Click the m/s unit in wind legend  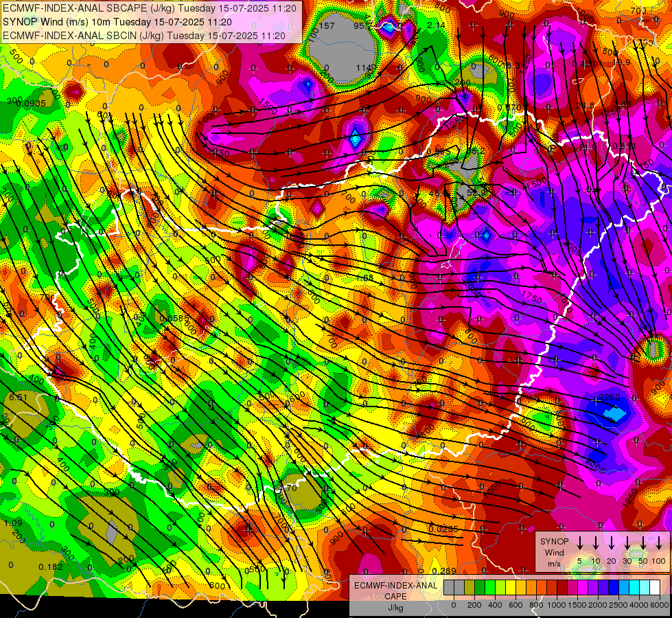[x=554, y=564]
